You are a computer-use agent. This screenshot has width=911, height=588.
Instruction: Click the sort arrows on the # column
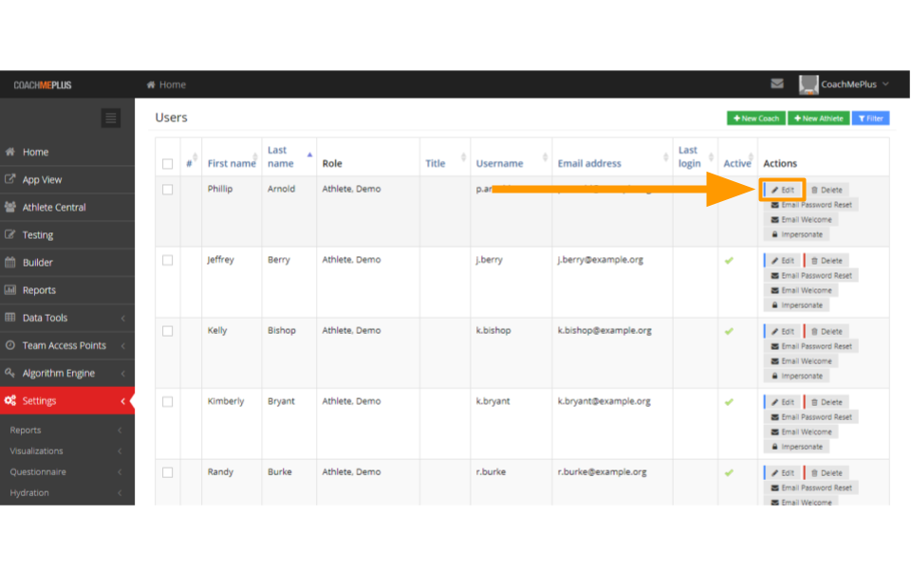(x=195, y=156)
